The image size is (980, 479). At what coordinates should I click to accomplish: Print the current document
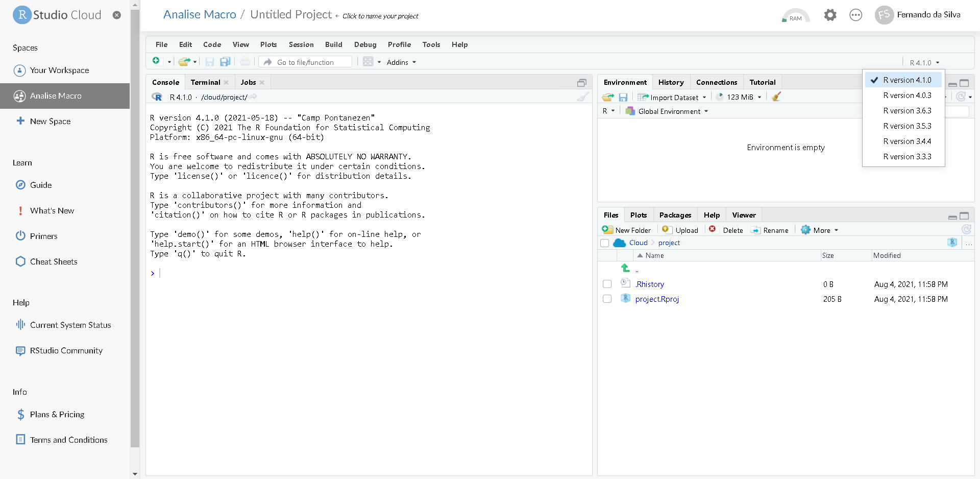246,61
